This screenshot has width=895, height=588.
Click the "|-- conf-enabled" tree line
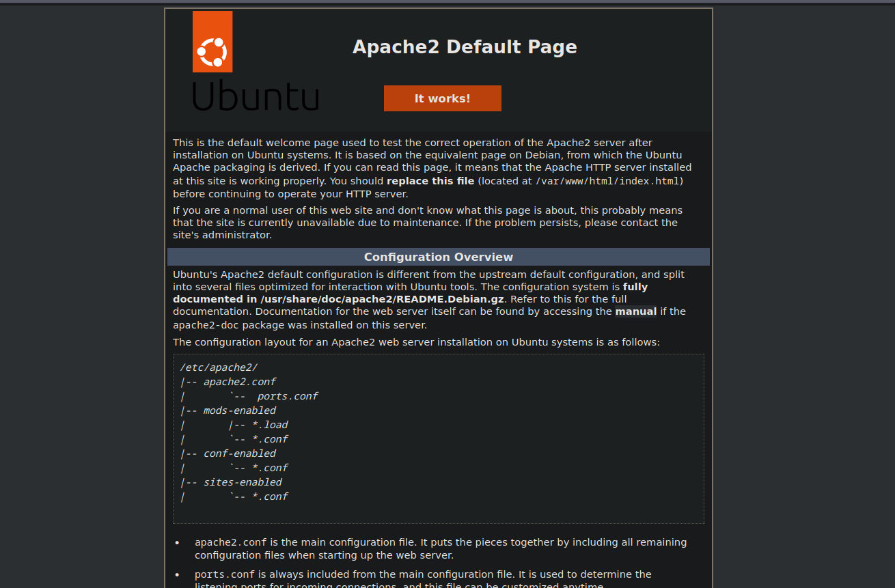click(228, 453)
